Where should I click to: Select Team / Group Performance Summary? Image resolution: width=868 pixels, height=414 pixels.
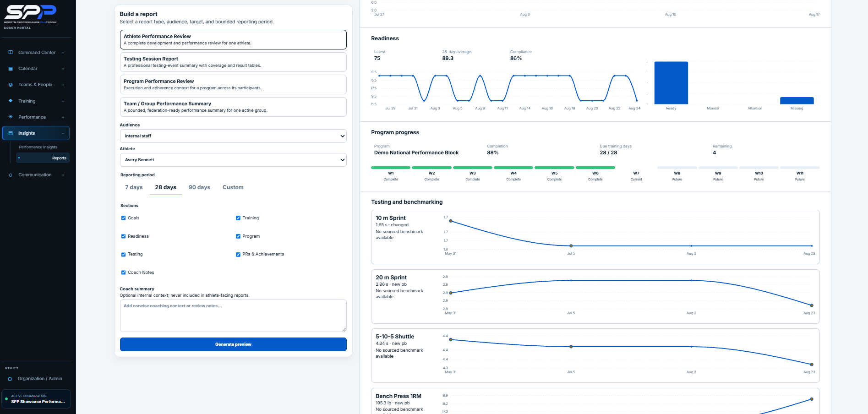coord(233,107)
